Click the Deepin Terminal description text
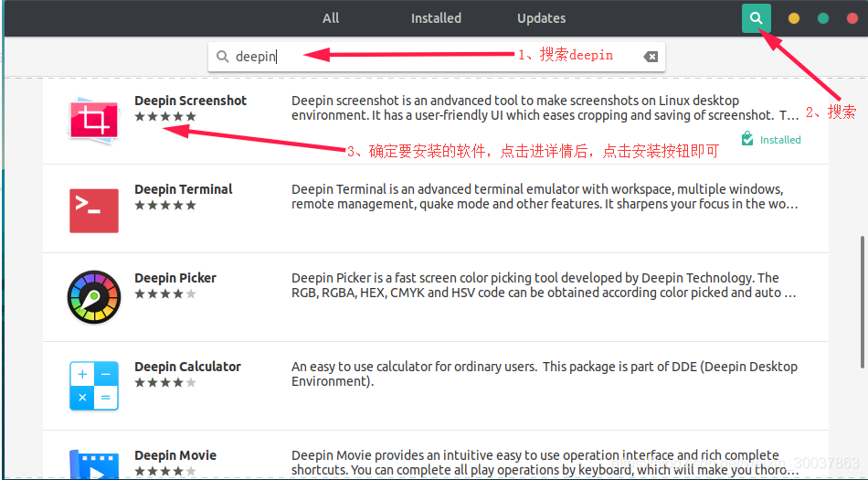This screenshot has width=868, height=480. coord(545,197)
